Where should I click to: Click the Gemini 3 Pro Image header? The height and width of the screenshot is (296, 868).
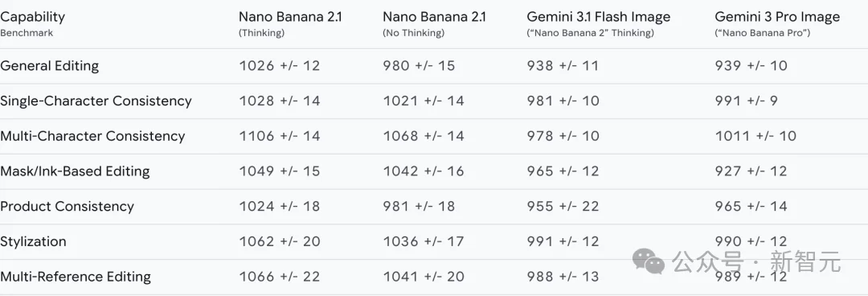point(777,23)
